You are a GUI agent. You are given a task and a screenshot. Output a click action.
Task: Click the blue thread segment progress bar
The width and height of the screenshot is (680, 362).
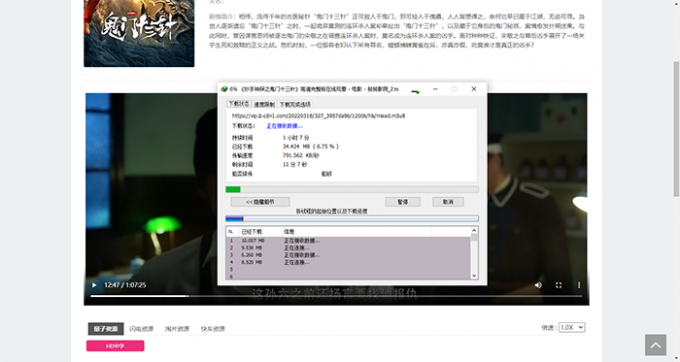click(352, 219)
